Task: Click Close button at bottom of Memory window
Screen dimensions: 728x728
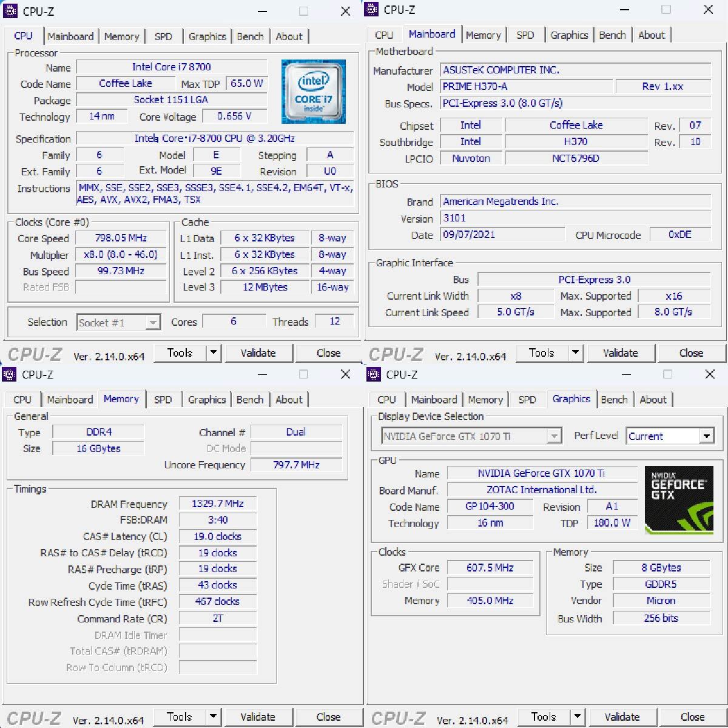Action: (328, 716)
